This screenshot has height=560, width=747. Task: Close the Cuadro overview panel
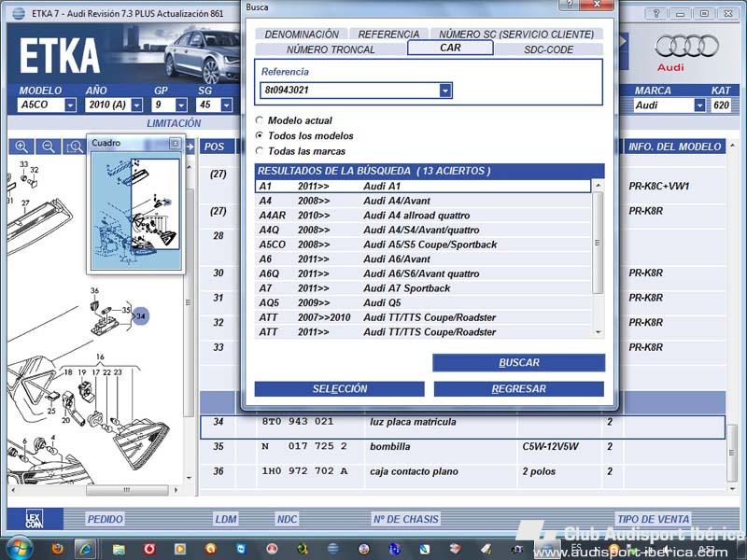(x=176, y=143)
